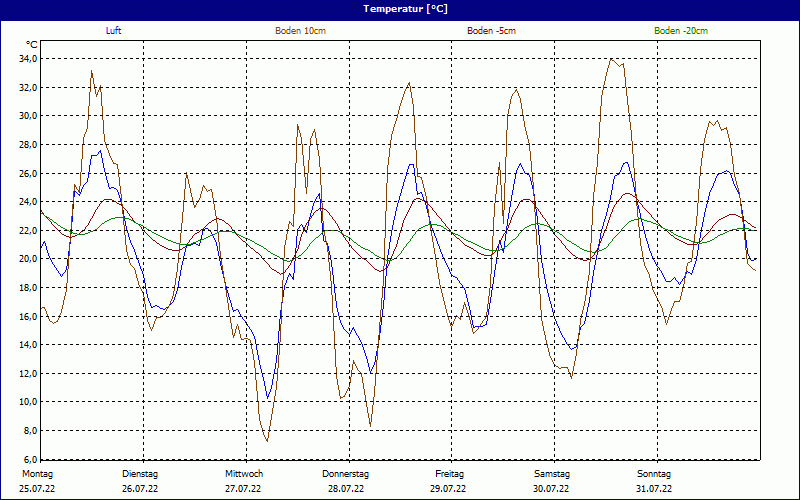Click the 'Mittwoch' day label
The height and width of the screenshot is (500, 800).
click(244, 473)
